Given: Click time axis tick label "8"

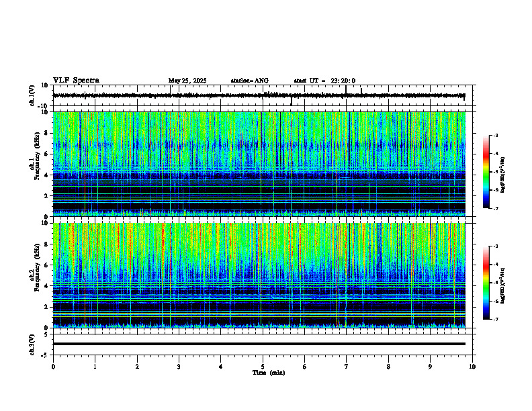Looking at the screenshot, I should pos(388,367).
